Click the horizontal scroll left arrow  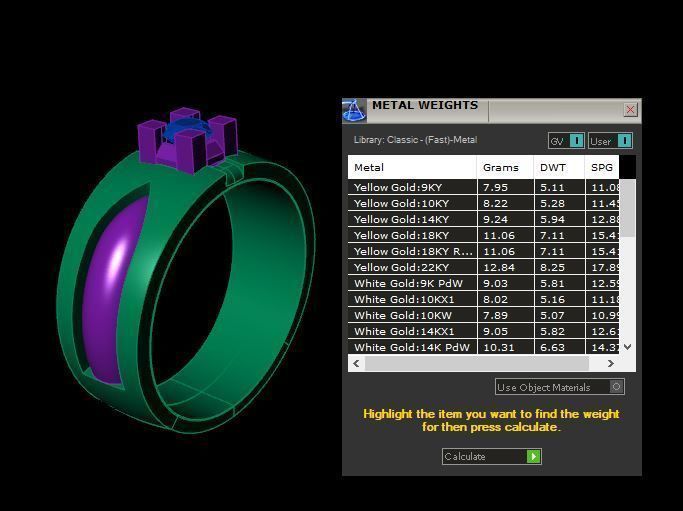[x=356, y=363]
